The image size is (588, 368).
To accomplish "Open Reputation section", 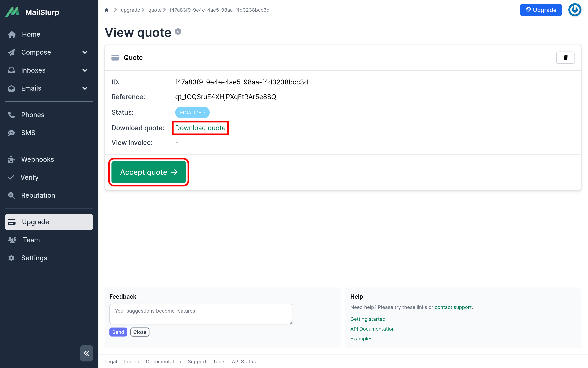I will (x=49, y=195).
